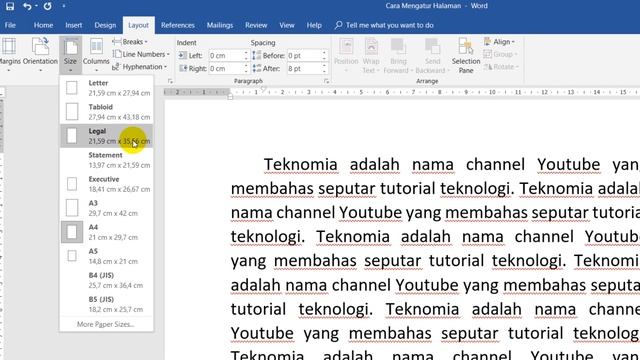
Task: Choose Tabloid paper size
Action: [x=107, y=112]
